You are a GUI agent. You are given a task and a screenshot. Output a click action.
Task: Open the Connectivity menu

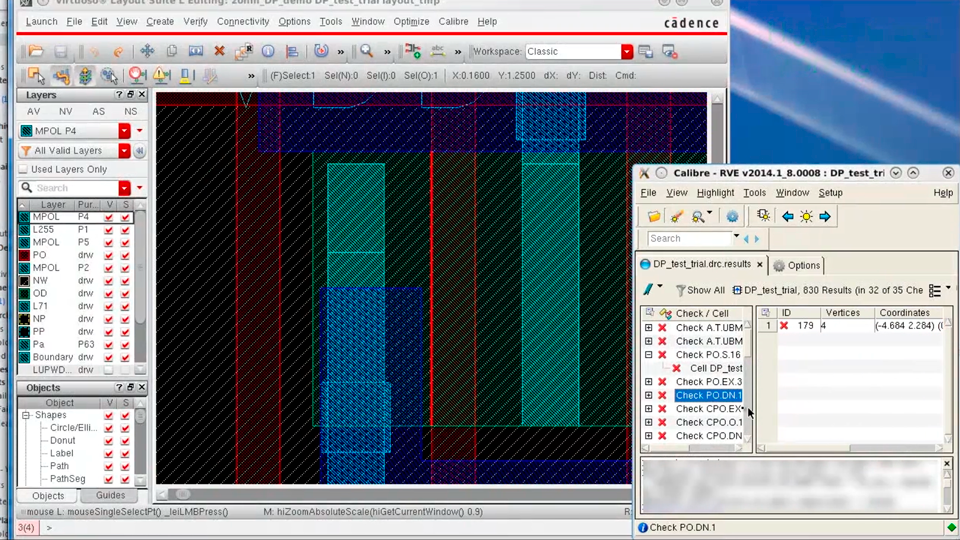tap(243, 21)
